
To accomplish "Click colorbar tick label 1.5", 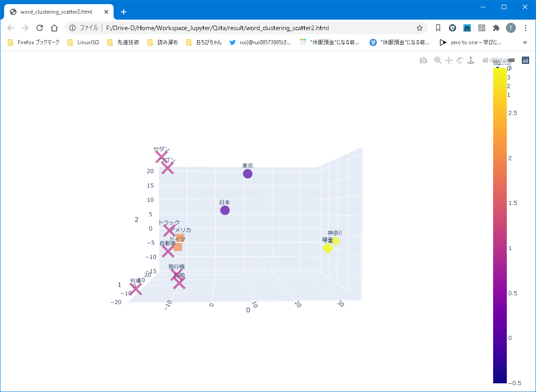I will [x=512, y=203].
